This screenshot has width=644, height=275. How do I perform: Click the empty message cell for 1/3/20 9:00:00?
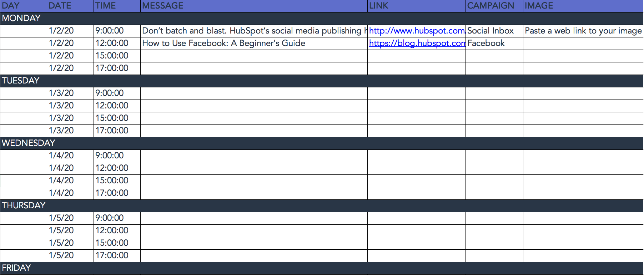click(254, 93)
